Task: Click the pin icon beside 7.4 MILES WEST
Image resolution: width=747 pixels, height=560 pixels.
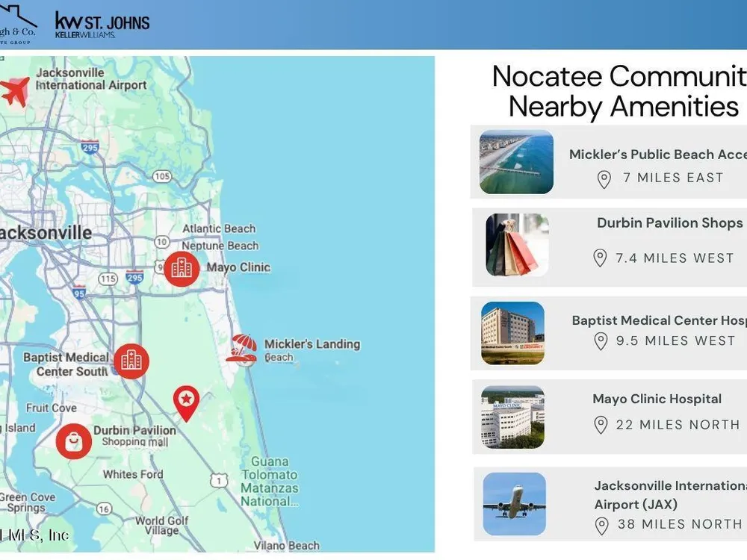Action: (600, 258)
